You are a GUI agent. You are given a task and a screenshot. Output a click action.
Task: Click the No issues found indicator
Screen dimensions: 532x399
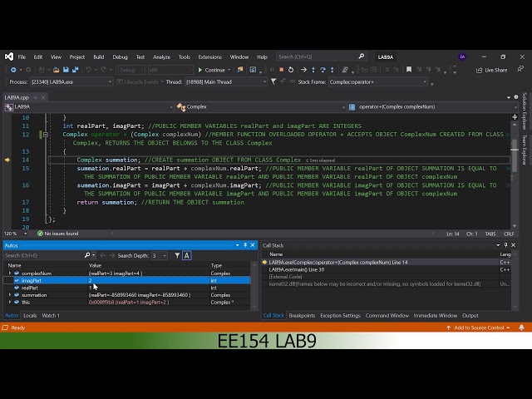(x=57, y=234)
